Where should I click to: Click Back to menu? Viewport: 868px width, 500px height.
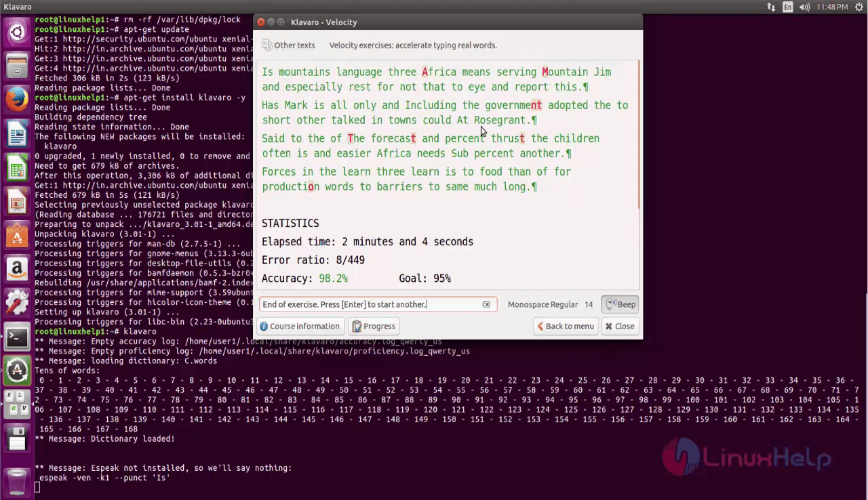point(566,326)
